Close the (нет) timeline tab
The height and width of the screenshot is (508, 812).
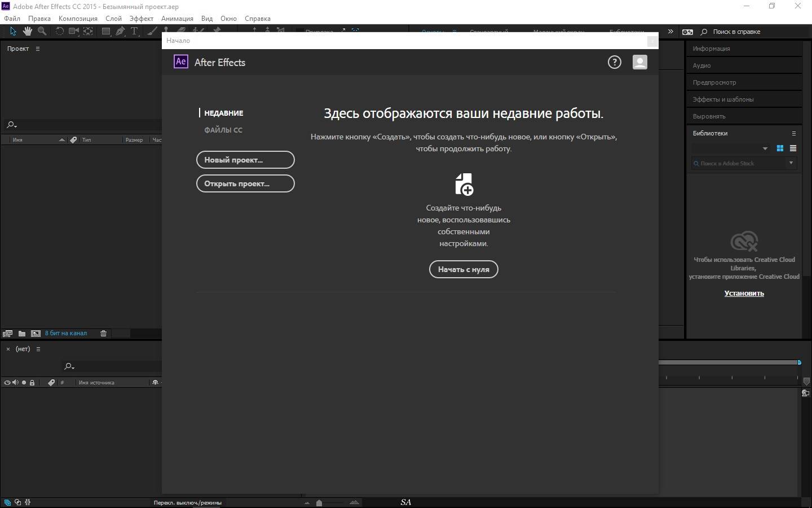tap(8, 349)
